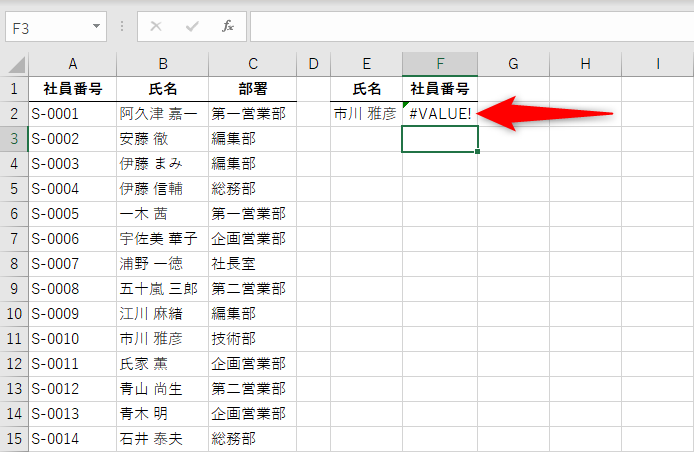Select cell S-0009

click(x=73, y=314)
